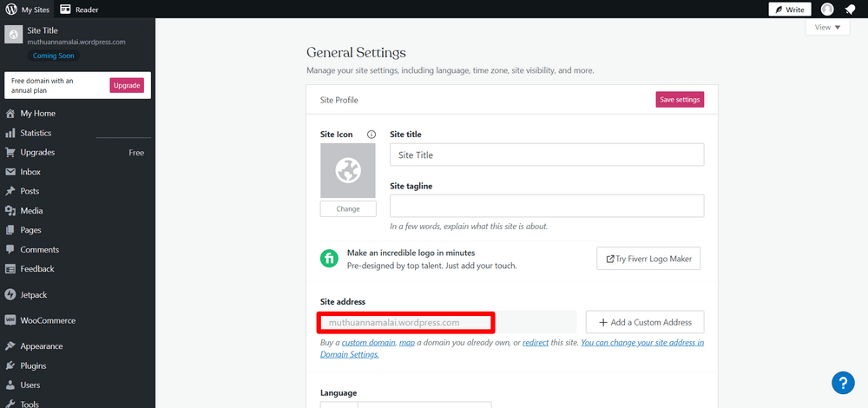Click the WordPress logo icon
This screenshot has height=408, width=868.
(x=10, y=10)
